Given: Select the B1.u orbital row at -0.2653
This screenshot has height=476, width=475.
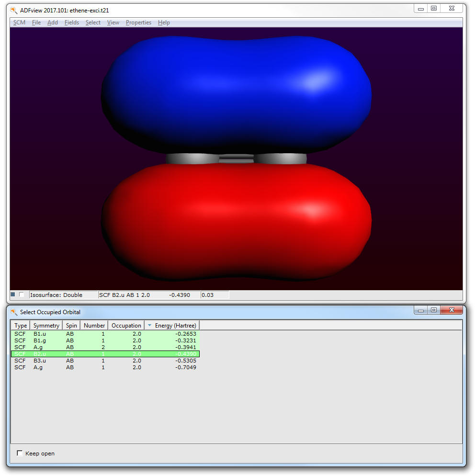Looking at the screenshot, I should (x=105, y=334).
